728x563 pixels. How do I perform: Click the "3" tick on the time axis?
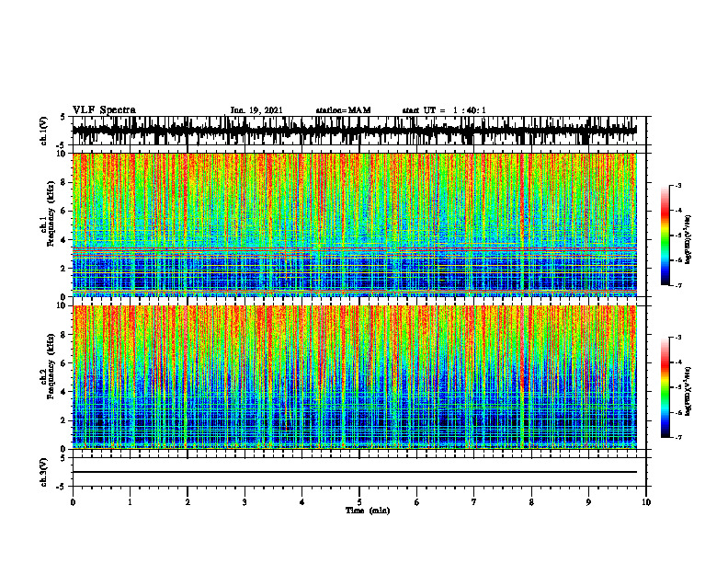pyautogui.click(x=245, y=502)
